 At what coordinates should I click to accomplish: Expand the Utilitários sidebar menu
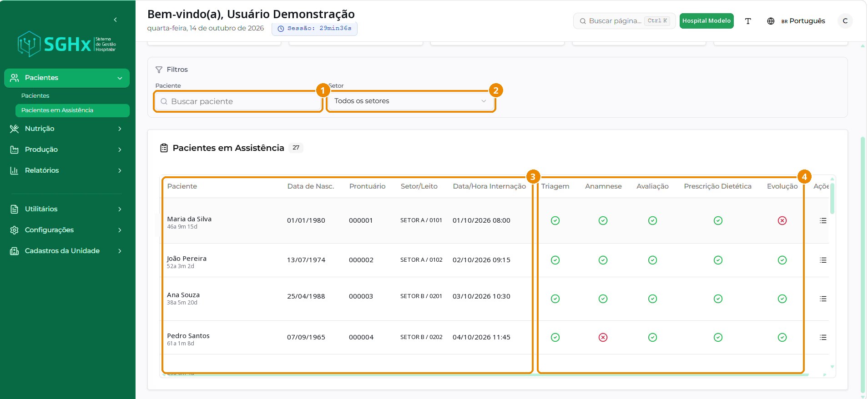[67, 209]
